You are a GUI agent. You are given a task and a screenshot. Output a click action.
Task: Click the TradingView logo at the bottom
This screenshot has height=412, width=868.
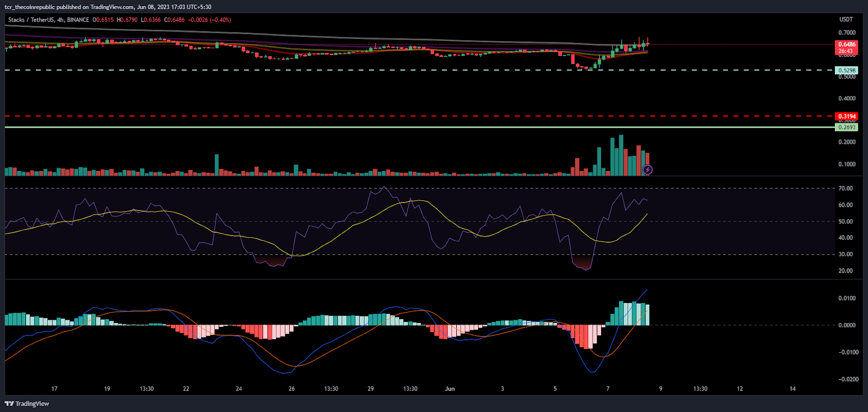pos(27,403)
